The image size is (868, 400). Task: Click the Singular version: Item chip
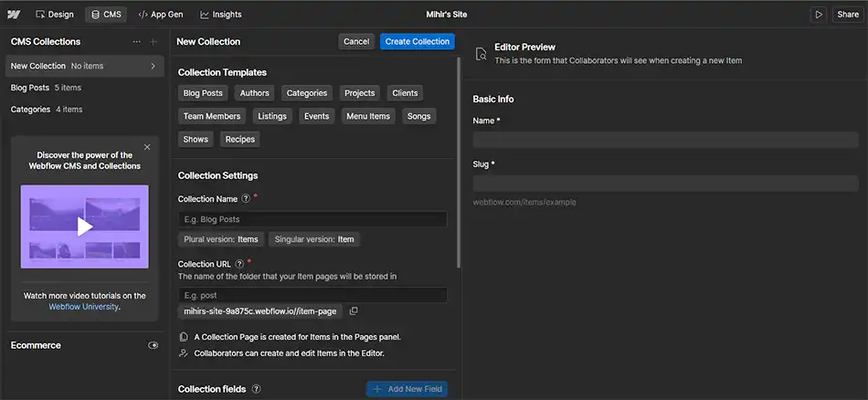tap(314, 239)
